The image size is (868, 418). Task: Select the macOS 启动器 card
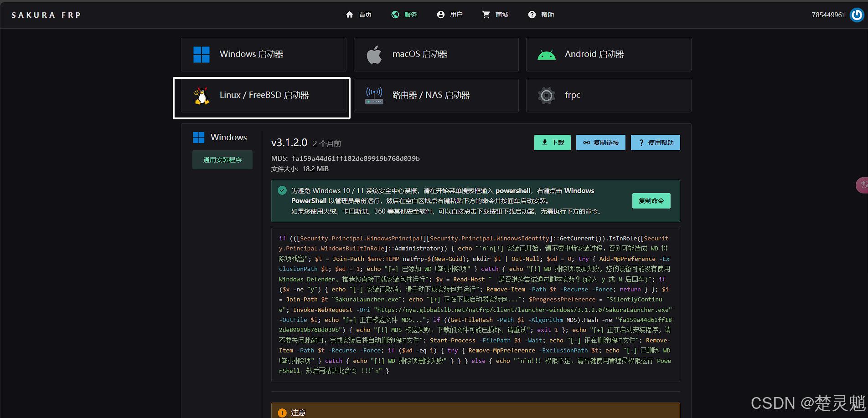coord(436,54)
